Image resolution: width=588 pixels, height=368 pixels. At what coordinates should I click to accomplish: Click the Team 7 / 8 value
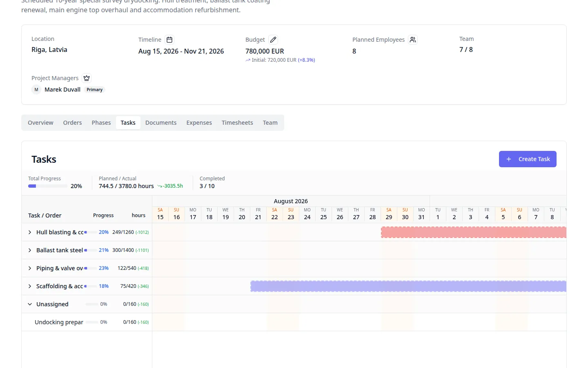[466, 49]
